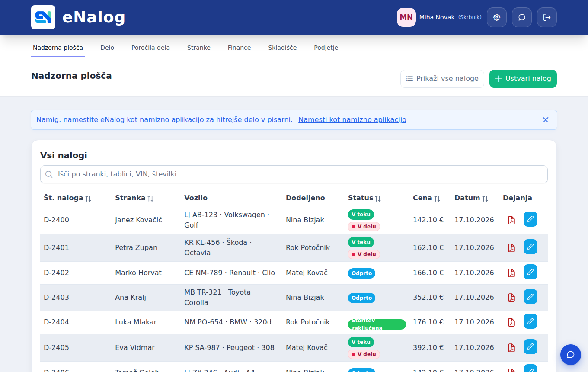Open messages via header chat bubble icon
This screenshot has width=588, height=372.
522,17
